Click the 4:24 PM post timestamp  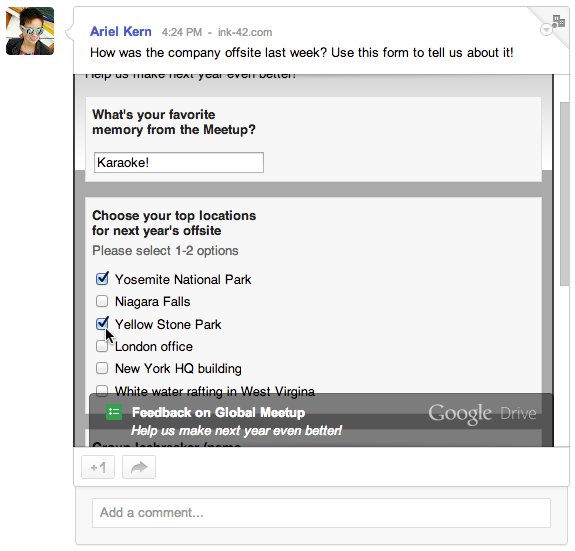pos(182,32)
